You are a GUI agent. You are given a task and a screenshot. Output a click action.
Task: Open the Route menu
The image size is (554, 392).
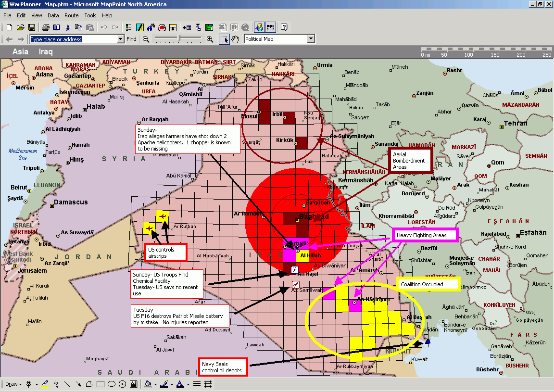(71, 15)
